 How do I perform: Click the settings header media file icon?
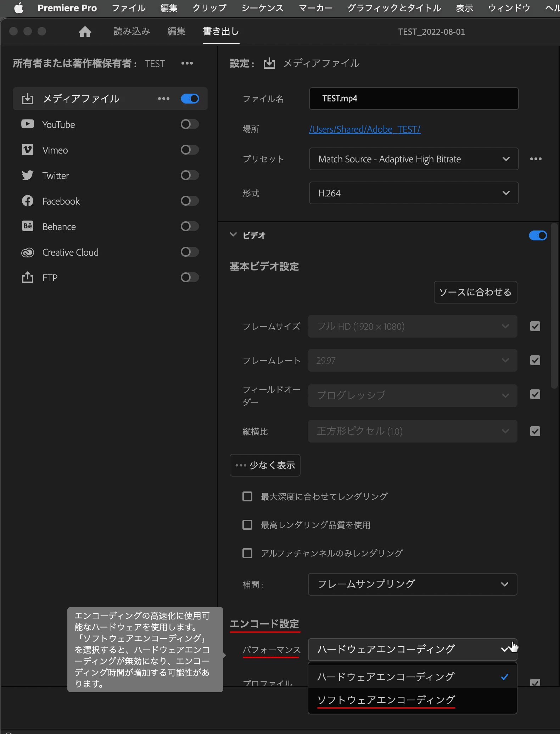point(269,63)
